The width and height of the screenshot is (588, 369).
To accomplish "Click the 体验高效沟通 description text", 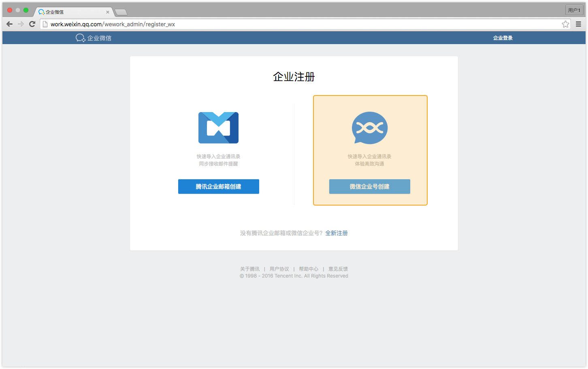I will point(370,164).
